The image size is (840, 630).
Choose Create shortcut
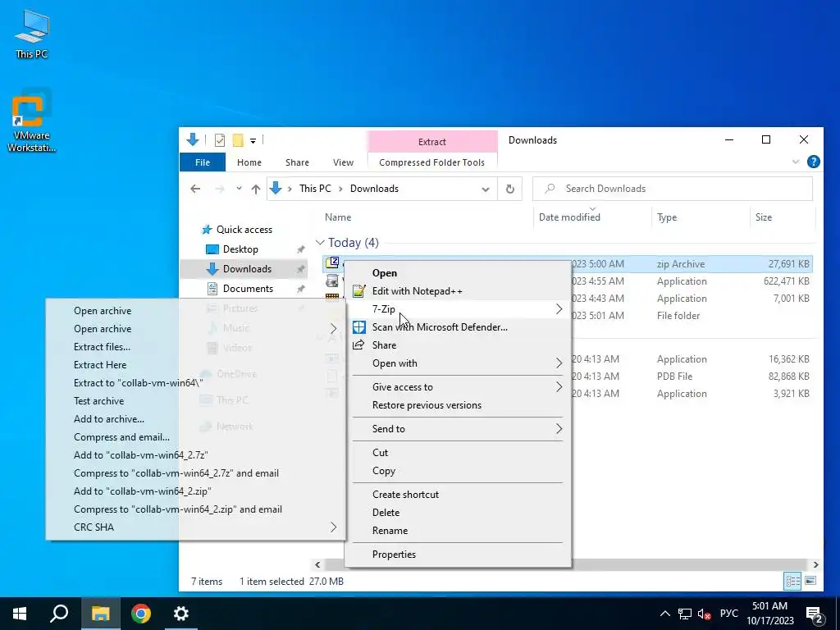(x=458, y=495)
